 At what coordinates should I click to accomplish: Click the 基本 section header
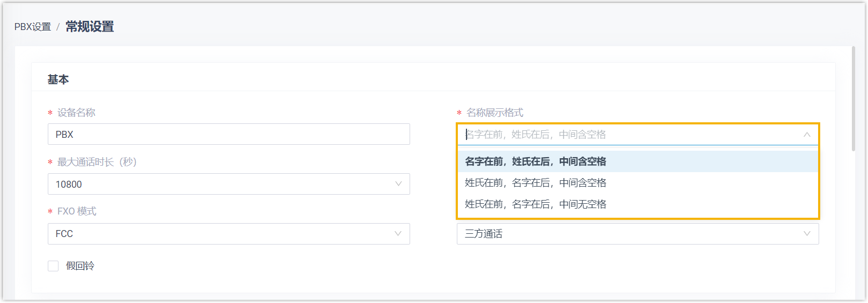[x=58, y=80]
